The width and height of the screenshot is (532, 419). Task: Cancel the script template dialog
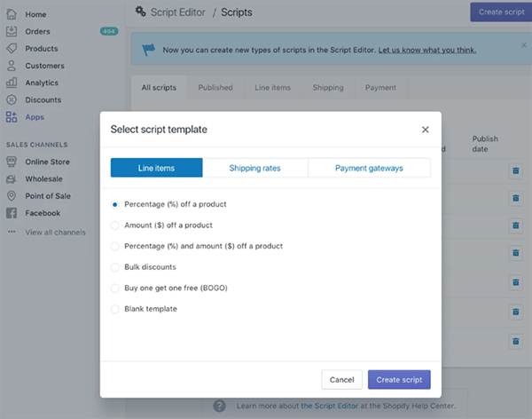click(341, 380)
